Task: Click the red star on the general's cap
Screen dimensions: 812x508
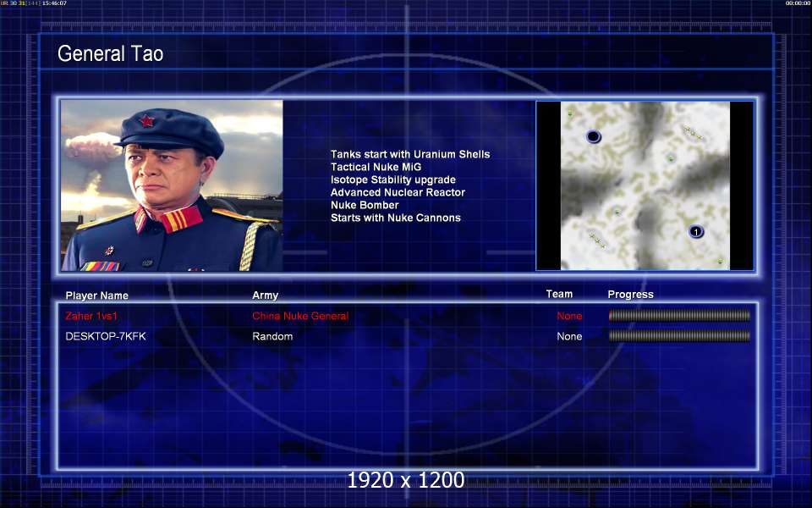Action: tap(146, 121)
